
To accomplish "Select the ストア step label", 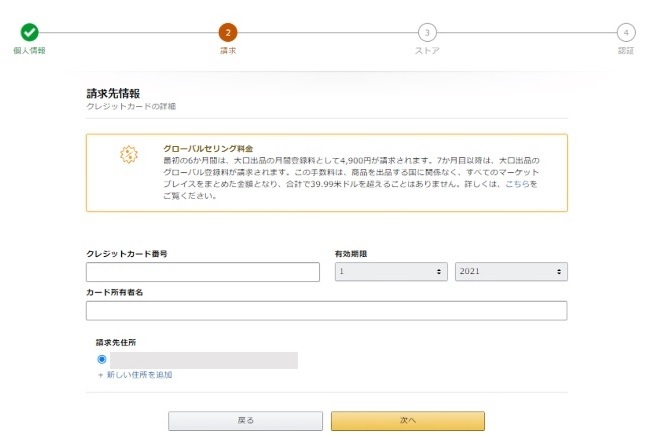I will pyautogui.click(x=427, y=50).
